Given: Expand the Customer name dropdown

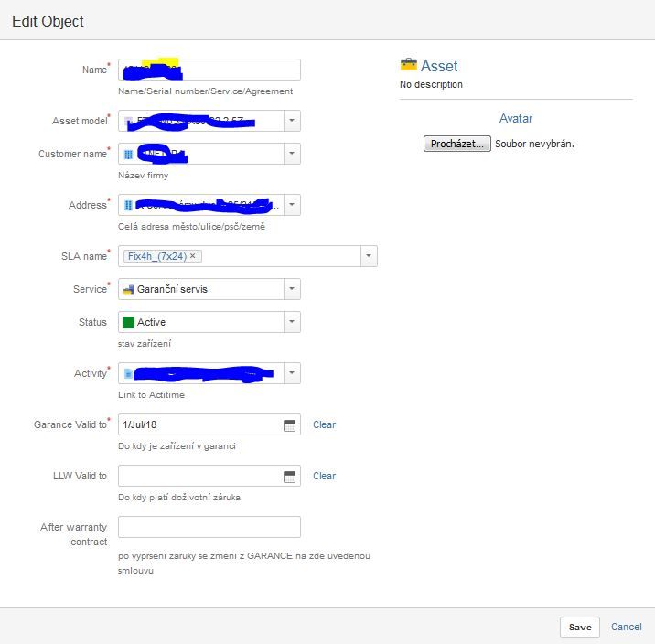Looking at the screenshot, I should click(292, 154).
